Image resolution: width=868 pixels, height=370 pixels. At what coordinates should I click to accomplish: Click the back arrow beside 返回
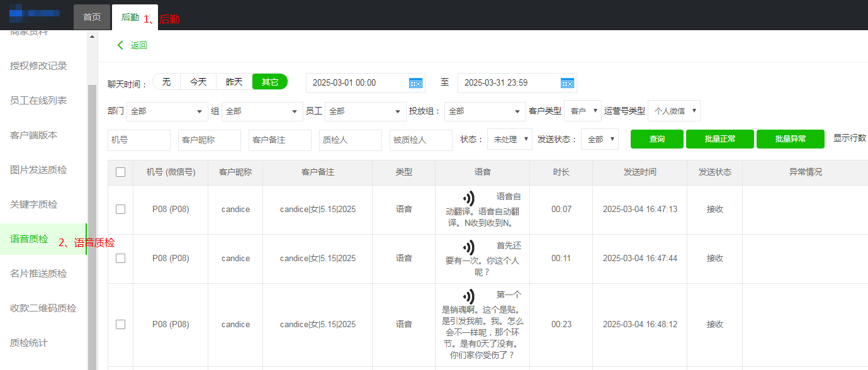[120, 45]
